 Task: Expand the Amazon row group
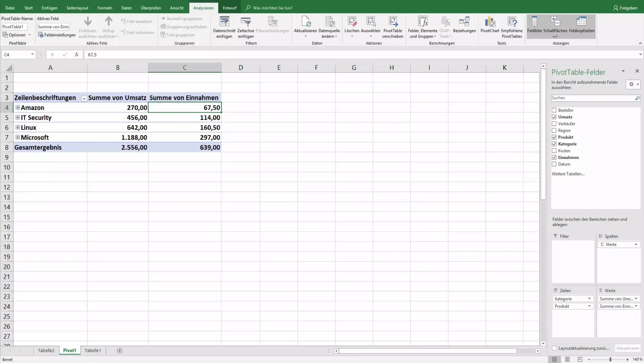pyautogui.click(x=17, y=108)
